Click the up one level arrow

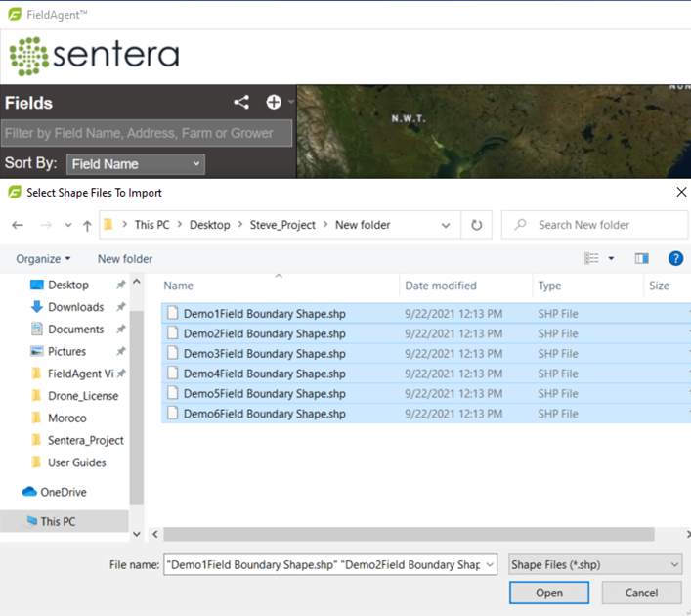pos(87,225)
